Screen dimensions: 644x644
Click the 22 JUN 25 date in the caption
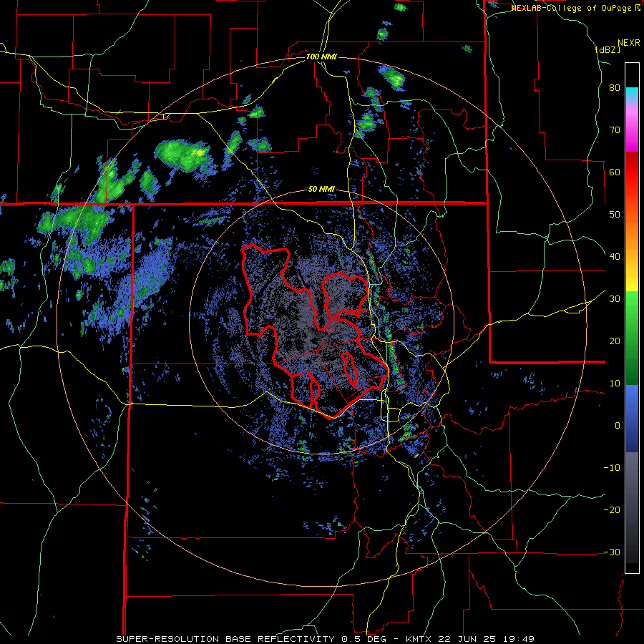[x=467, y=639]
